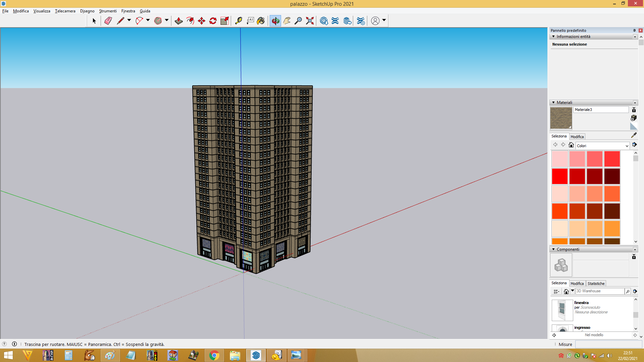Pick the Sample Paint eyedropper
This screenshot has height=362, width=644.
coord(634,135)
